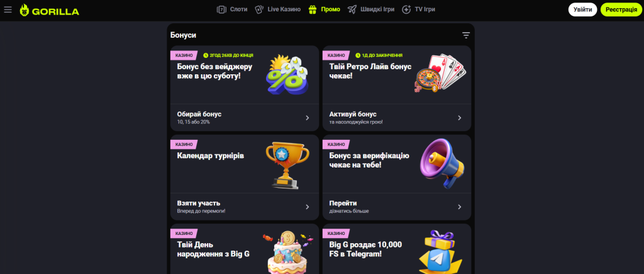Expand the Обирай бонус chevron
The image size is (644, 274).
click(x=307, y=118)
